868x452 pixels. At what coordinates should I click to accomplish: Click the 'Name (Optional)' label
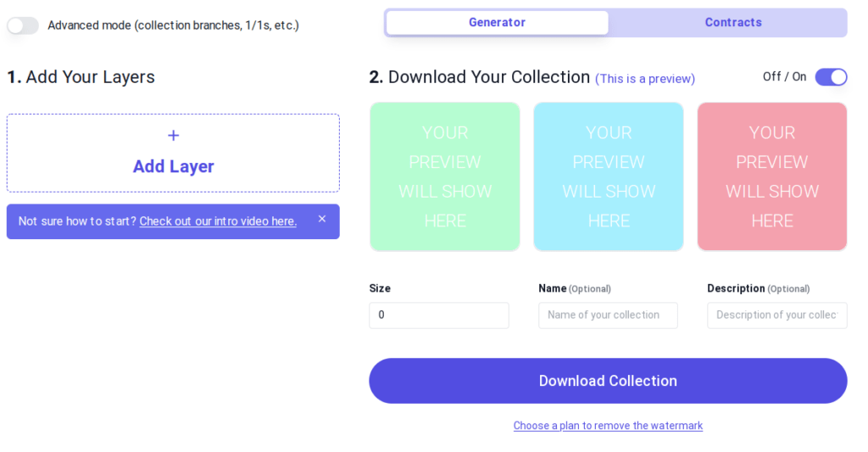click(x=575, y=288)
